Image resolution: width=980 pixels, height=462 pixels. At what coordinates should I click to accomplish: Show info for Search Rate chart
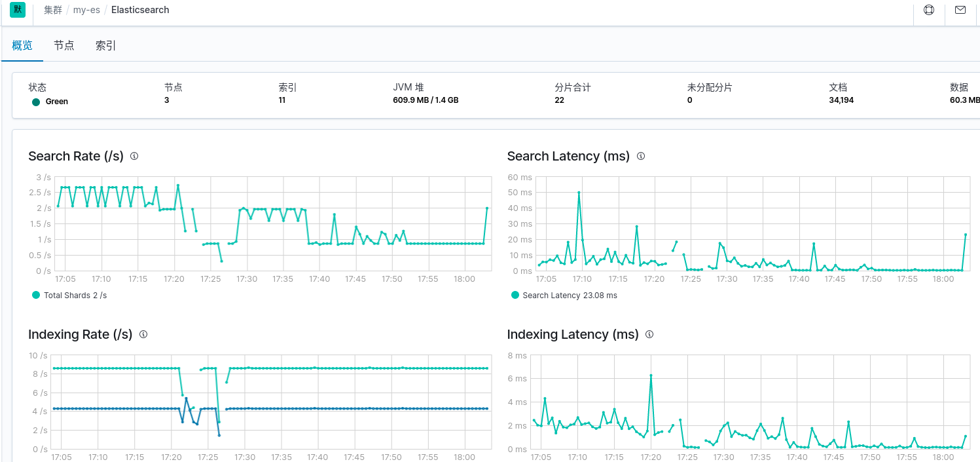[134, 156]
